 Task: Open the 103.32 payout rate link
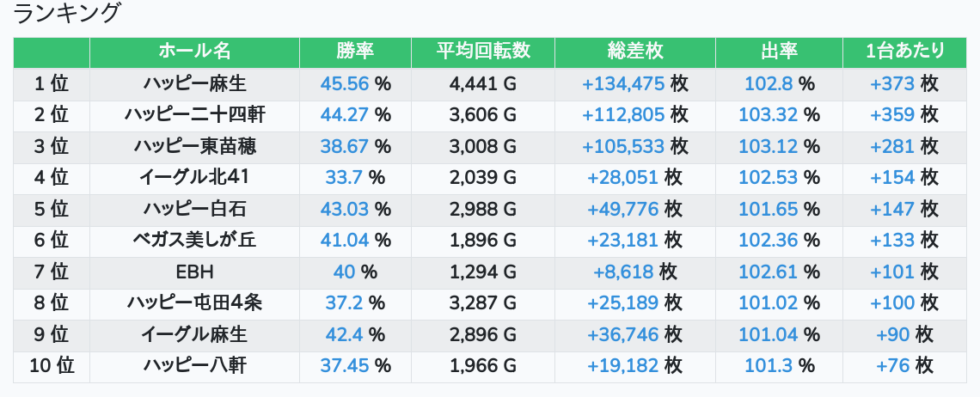(x=767, y=115)
